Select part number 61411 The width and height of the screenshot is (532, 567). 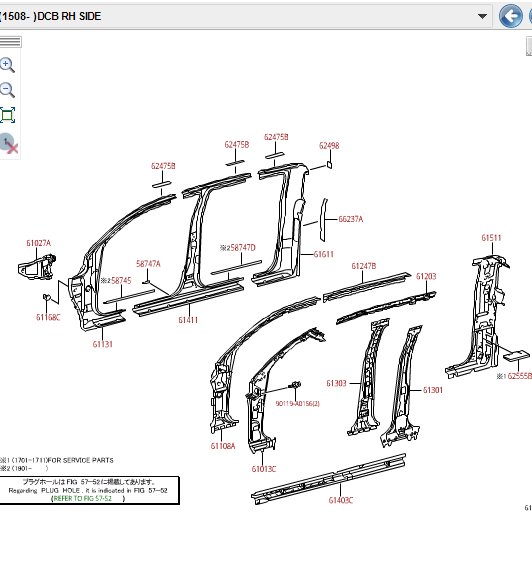pyautogui.click(x=188, y=320)
